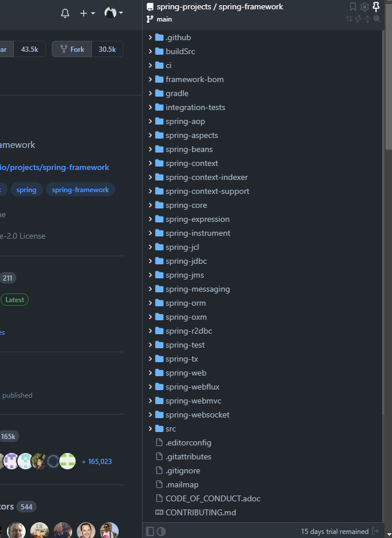
Task: Select the spring-jdbc folder name
Action: [x=187, y=261]
